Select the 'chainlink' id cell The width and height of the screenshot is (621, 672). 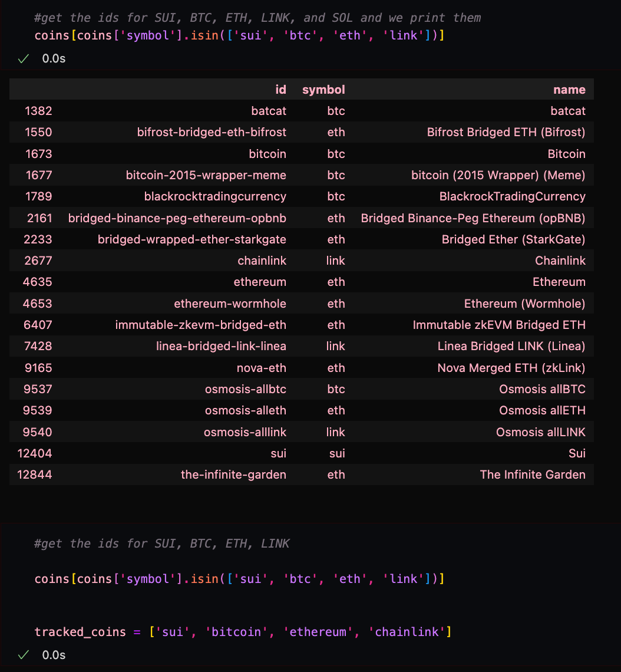(262, 261)
